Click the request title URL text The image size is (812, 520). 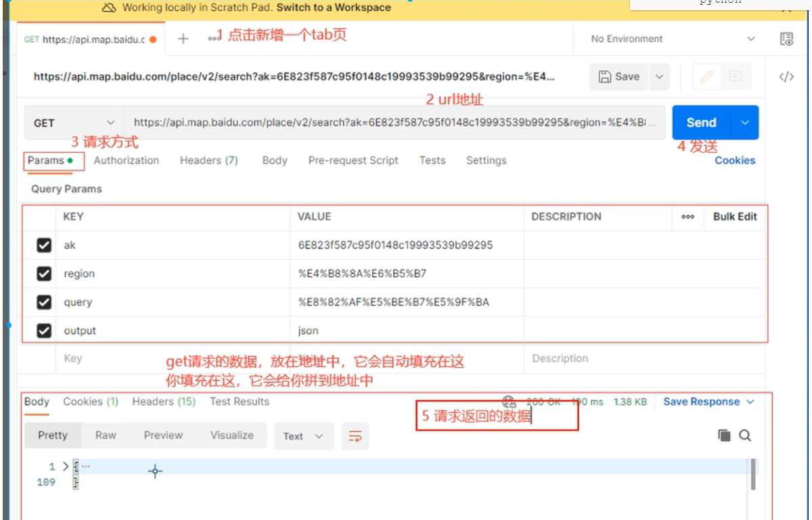pos(294,77)
